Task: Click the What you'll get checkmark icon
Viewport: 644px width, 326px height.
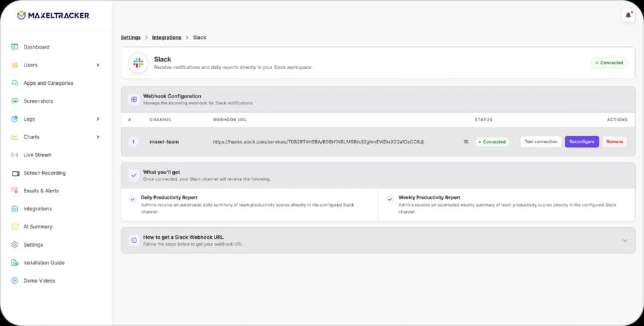Action: pyautogui.click(x=134, y=175)
